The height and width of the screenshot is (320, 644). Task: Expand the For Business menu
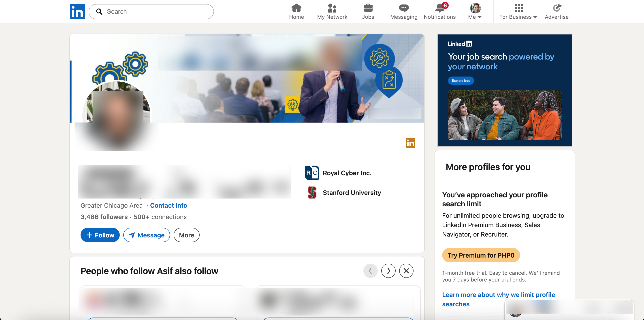pos(518,11)
